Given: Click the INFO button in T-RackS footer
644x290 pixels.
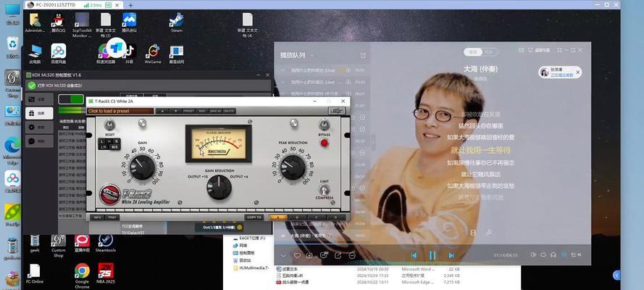Looking at the screenshot, I should point(98,217).
